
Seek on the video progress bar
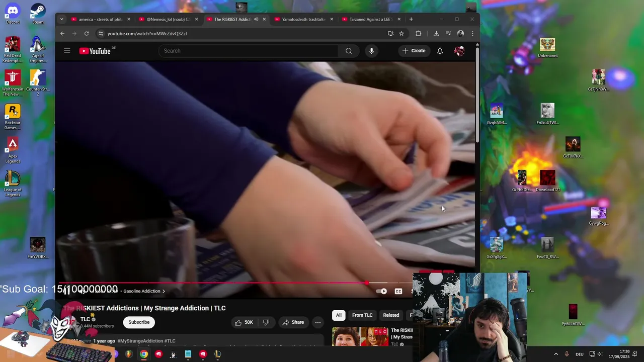click(x=235, y=284)
